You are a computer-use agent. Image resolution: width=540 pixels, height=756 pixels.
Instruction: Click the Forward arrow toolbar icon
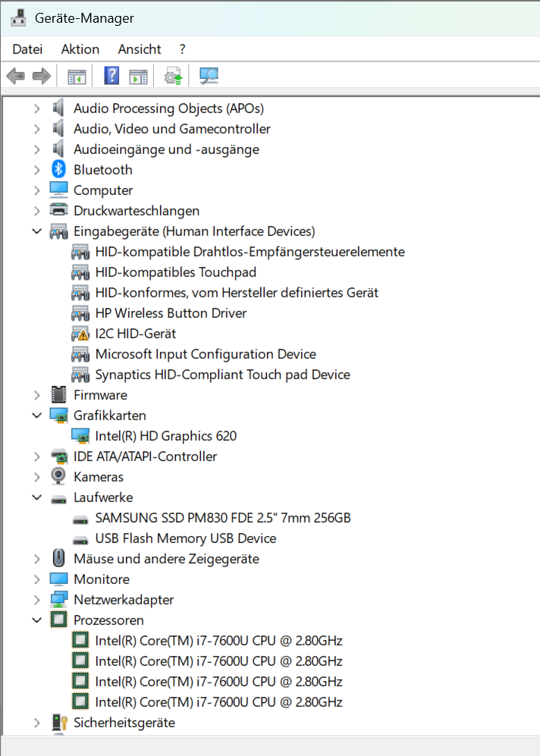tap(42, 76)
